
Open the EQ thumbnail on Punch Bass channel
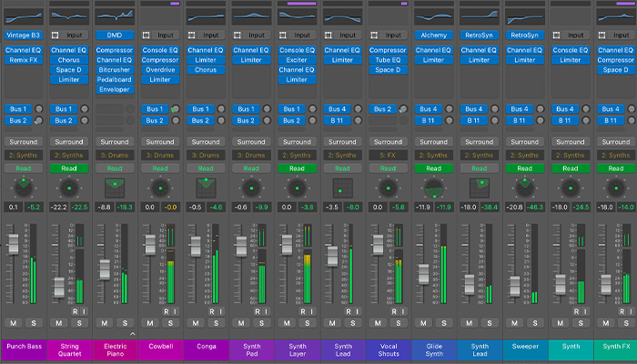pyautogui.click(x=24, y=17)
